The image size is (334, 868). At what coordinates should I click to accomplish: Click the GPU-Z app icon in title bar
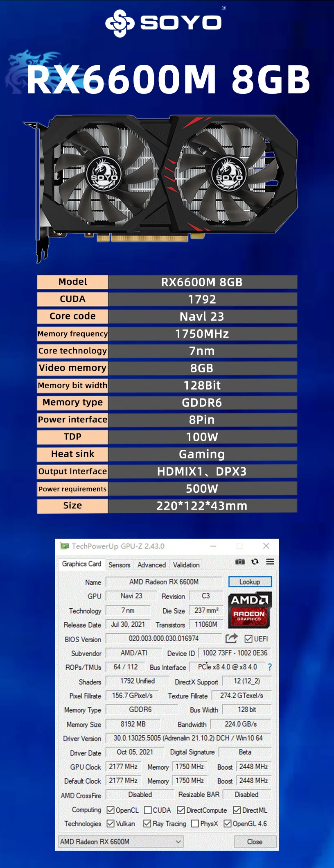tap(65, 546)
